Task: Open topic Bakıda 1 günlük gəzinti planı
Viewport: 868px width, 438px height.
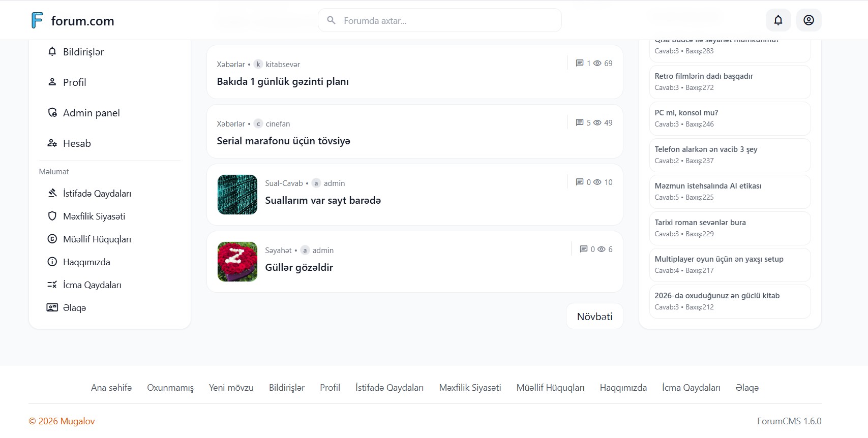Action: point(283,82)
